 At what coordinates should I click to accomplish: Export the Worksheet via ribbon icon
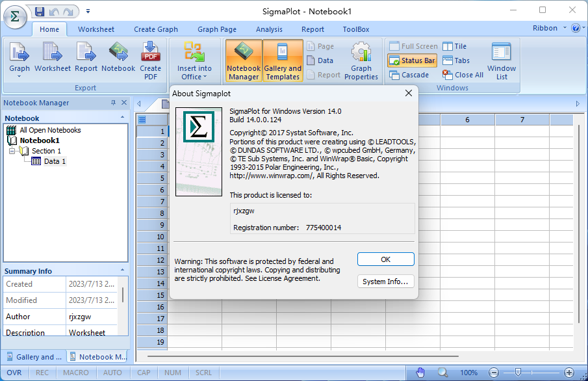click(x=53, y=57)
